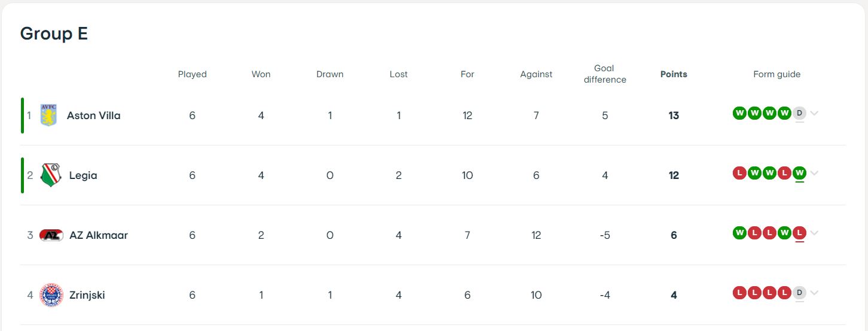The height and width of the screenshot is (331, 868).
Task: Click the Legia club crest
Action: (51, 175)
